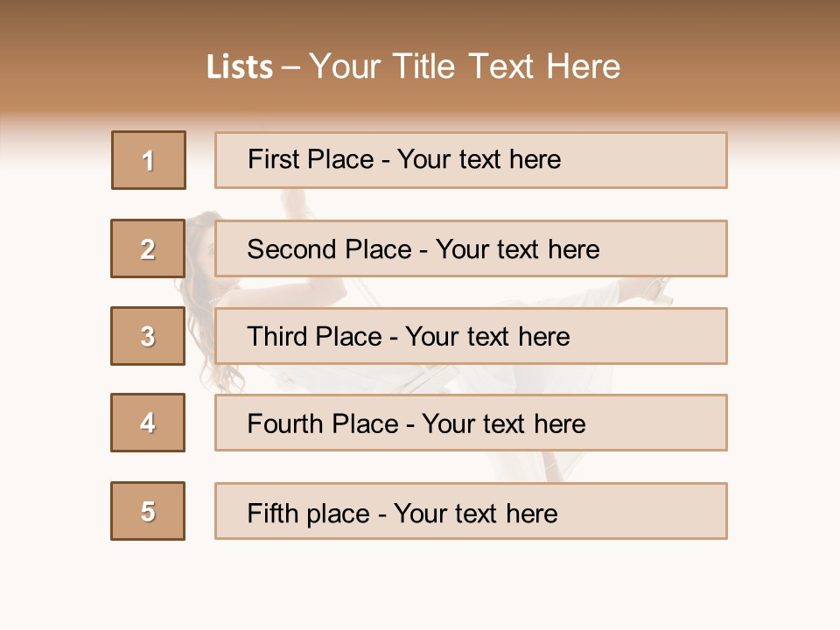Select the number 4 square
840x630 pixels.
(x=148, y=423)
